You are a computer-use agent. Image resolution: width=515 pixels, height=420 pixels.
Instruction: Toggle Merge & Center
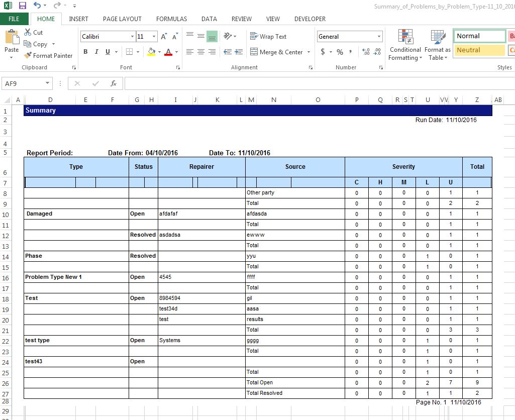tap(276, 52)
